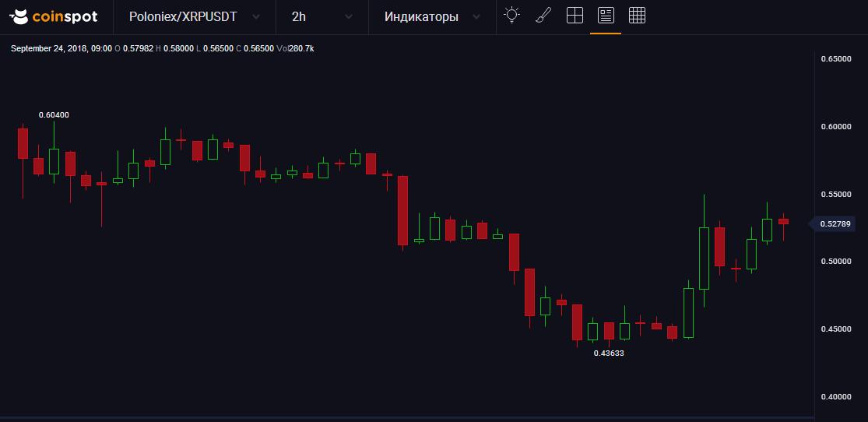This screenshot has width=868, height=422.
Task: Open the news panel layout icon
Action: coord(606,16)
